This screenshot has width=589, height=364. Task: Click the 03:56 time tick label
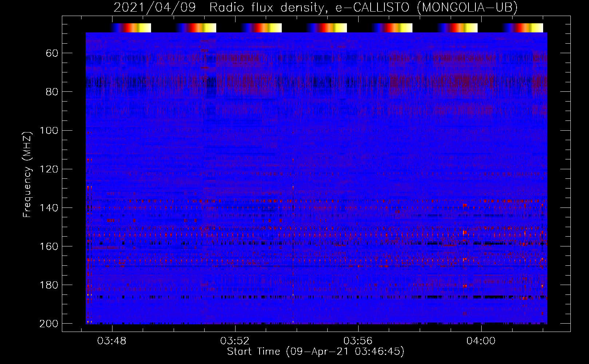358,341
